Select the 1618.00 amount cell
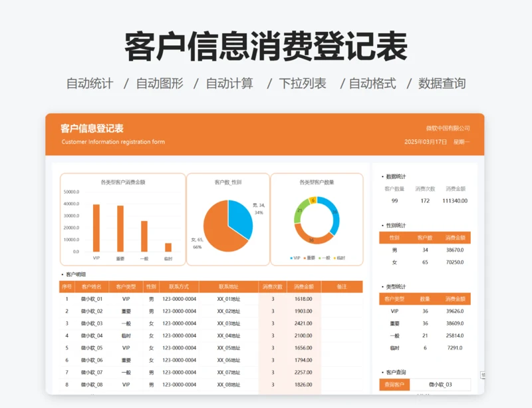532x408 pixels. pyautogui.click(x=303, y=299)
